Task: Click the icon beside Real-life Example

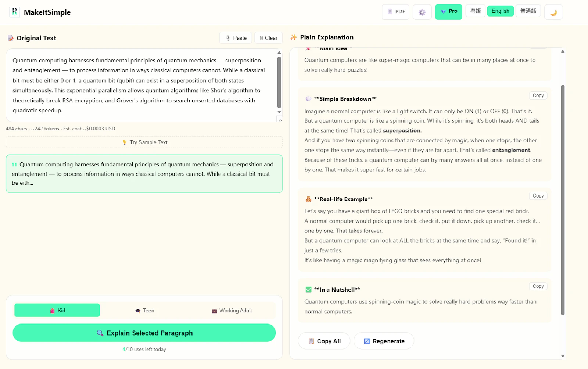Action: pos(308,199)
